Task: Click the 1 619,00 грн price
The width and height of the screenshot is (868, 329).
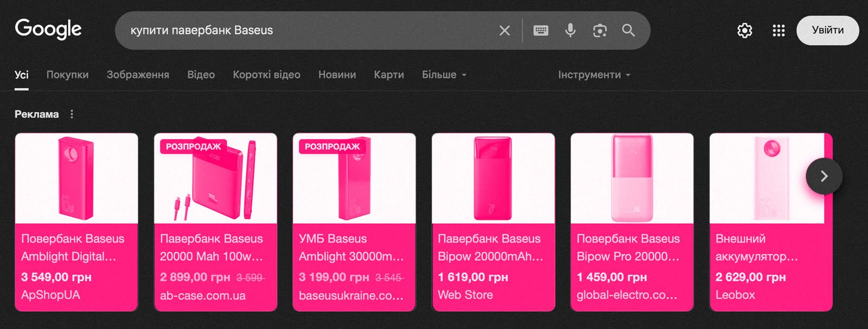Action: click(x=473, y=277)
